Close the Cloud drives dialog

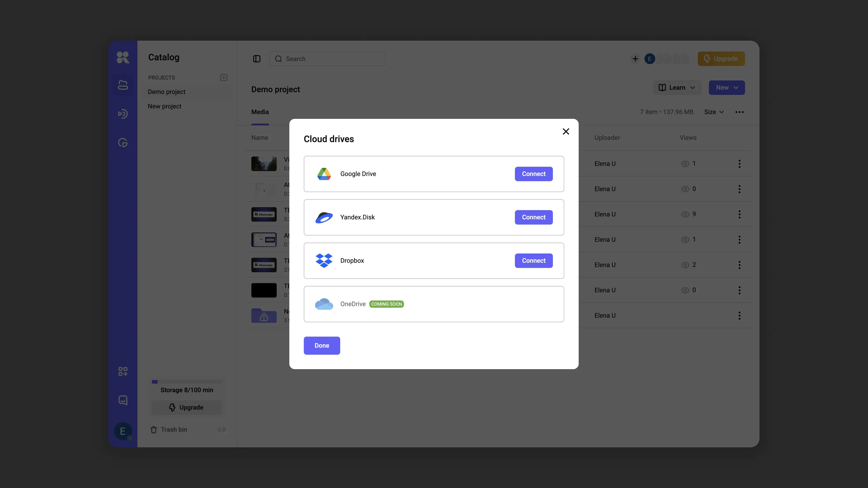pos(566,131)
